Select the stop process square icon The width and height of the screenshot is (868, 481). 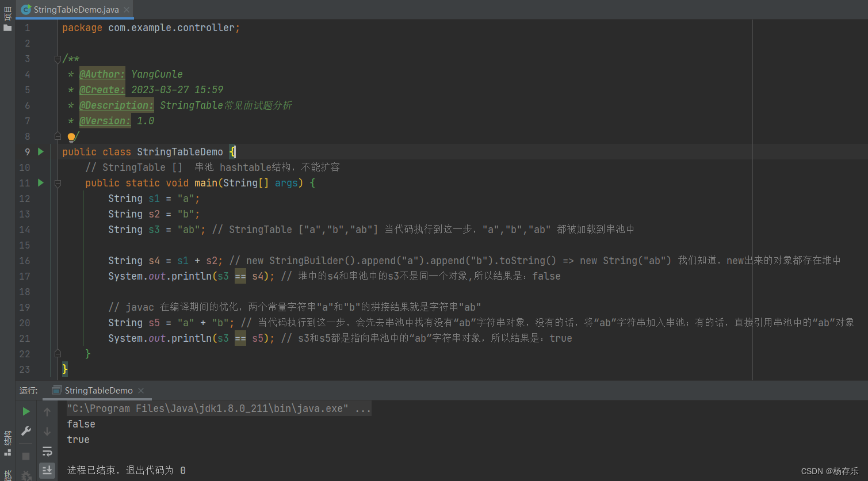point(25,455)
